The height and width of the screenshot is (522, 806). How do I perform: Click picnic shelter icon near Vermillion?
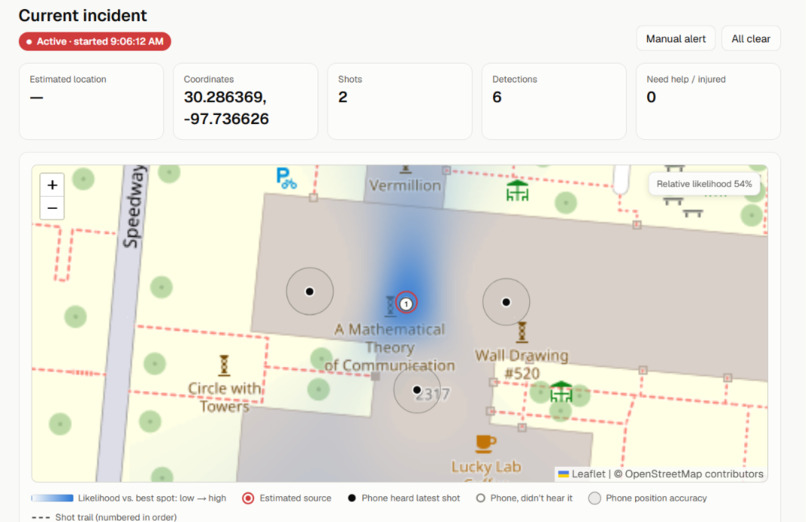[x=517, y=191]
